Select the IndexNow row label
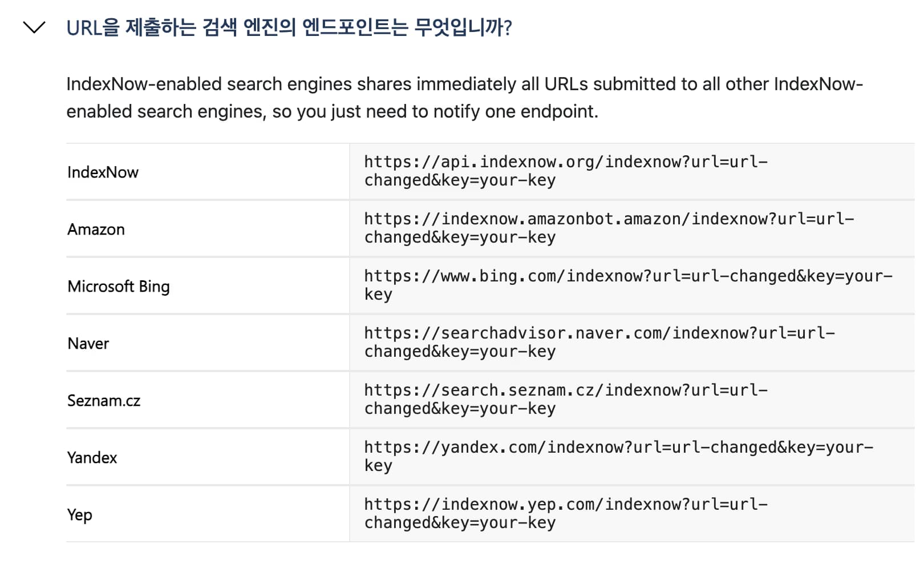 point(103,172)
